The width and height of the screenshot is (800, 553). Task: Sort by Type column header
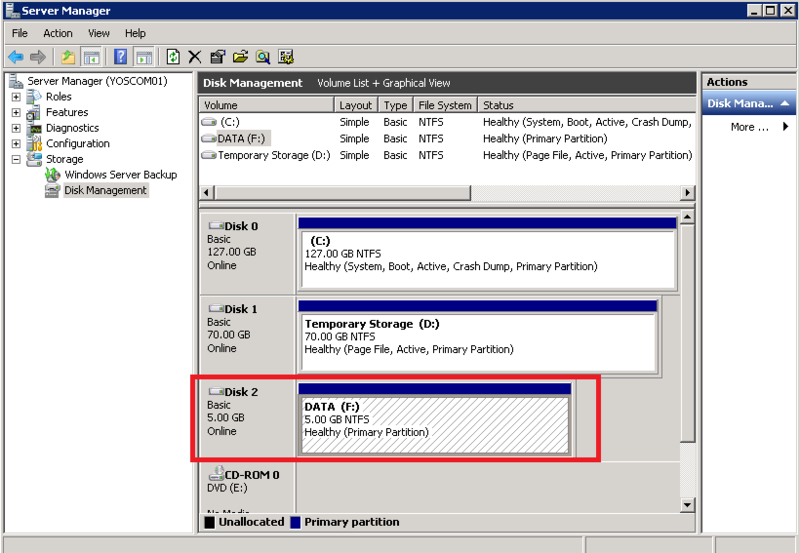[x=395, y=105]
